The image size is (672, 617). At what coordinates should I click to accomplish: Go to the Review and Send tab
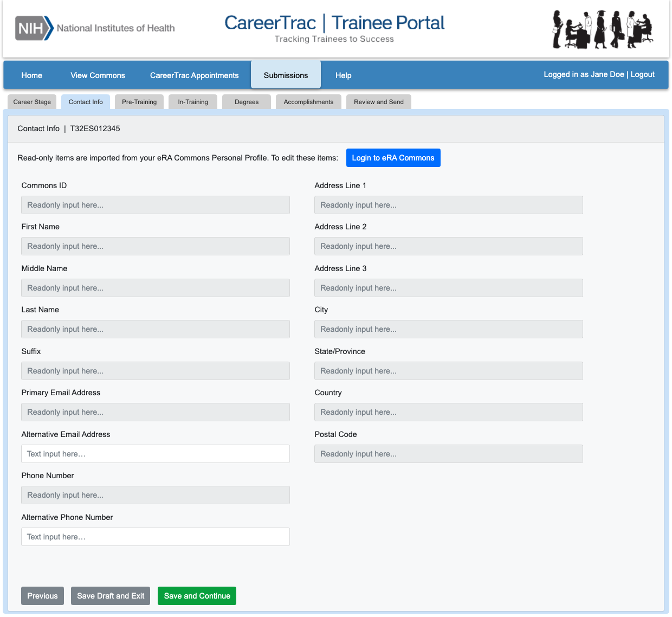pos(379,102)
